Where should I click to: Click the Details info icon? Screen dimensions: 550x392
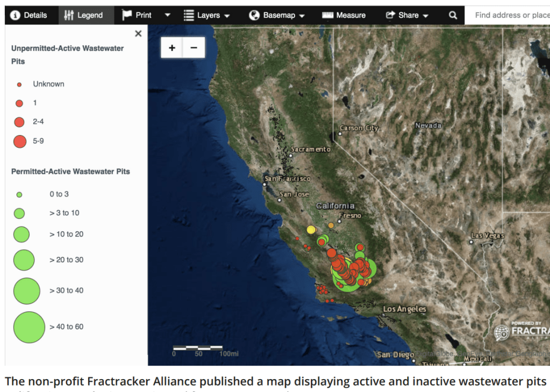[15, 15]
